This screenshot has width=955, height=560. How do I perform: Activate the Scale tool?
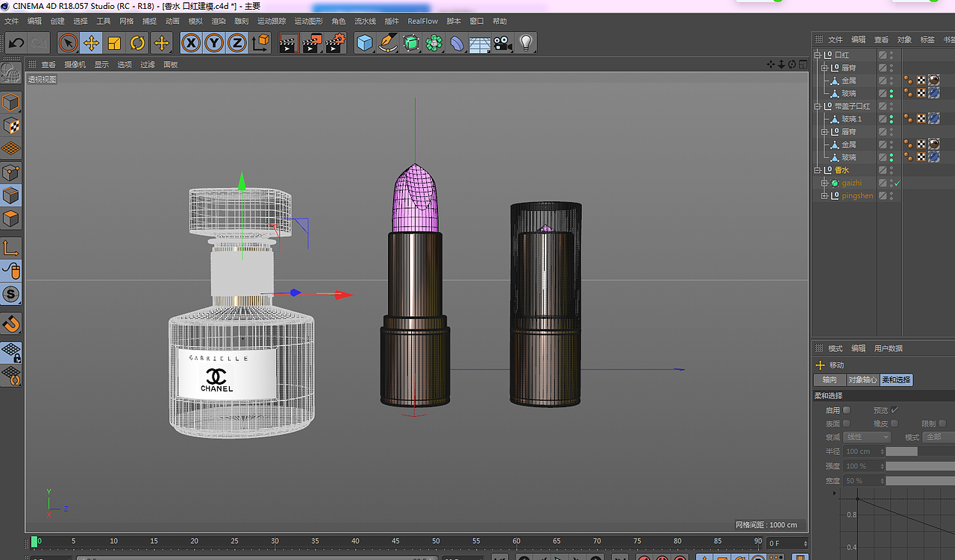click(x=115, y=43)
